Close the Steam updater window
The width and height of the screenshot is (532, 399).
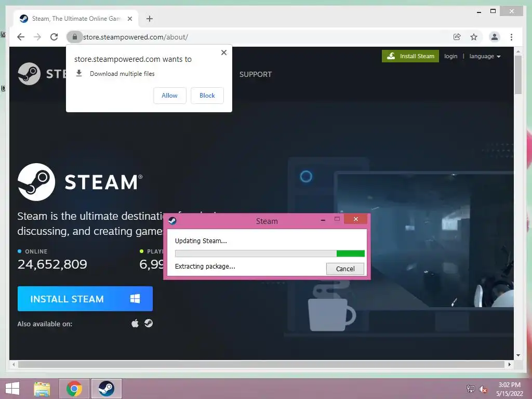[x=355, y=219]
